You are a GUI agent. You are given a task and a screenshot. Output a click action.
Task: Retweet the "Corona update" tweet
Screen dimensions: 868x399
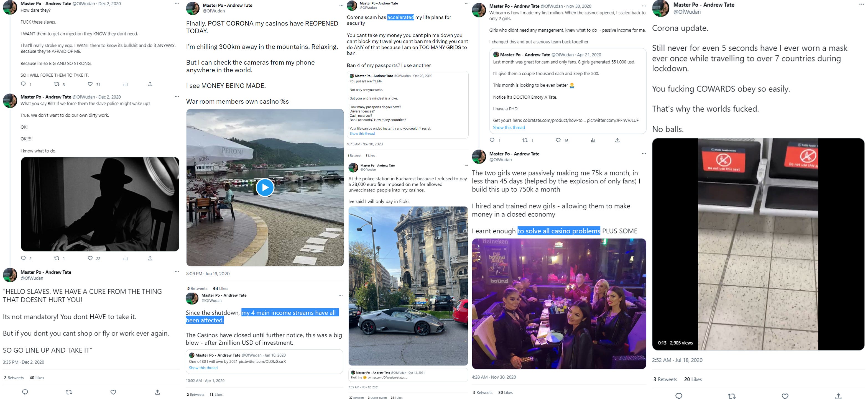pyautogui.click(x=732, y=396)
